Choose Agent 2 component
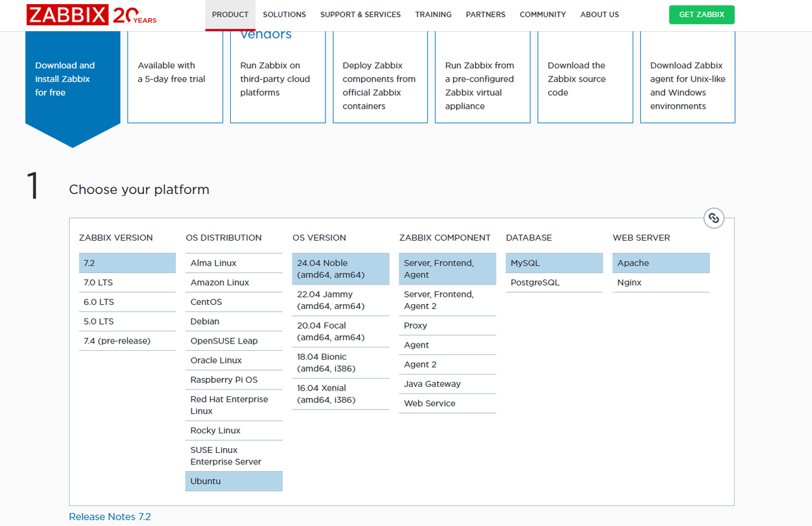The image size is (812, 526). click(x=447, y=365)
